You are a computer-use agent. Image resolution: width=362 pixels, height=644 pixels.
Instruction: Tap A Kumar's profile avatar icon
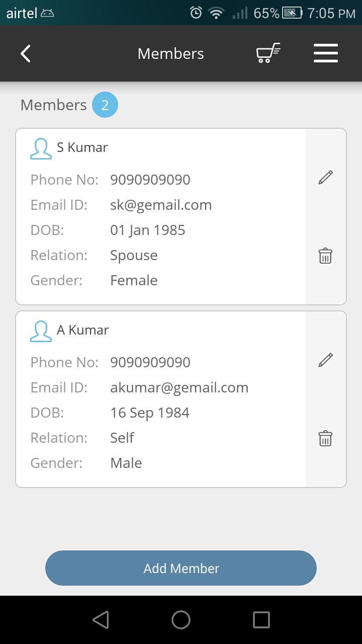click(x=41, y=331)
